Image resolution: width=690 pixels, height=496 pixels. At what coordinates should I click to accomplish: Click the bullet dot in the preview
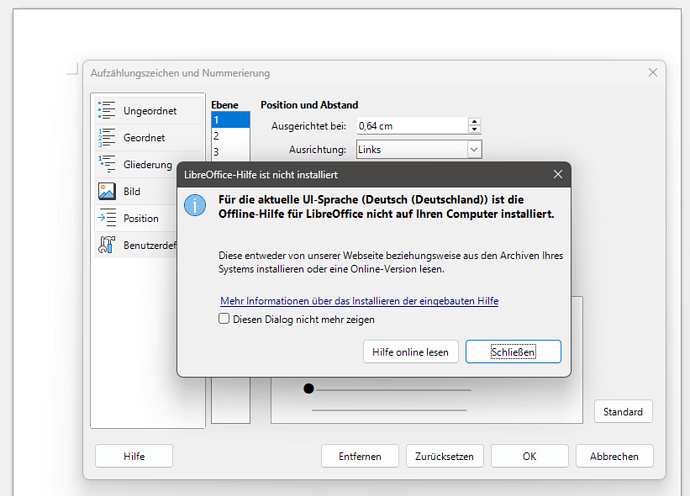(309, 389)
